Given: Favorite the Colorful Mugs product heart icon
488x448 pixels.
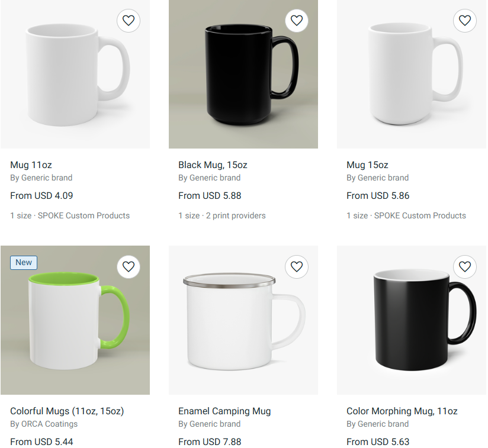Looking at the screenshot, I should click(129, 267).
